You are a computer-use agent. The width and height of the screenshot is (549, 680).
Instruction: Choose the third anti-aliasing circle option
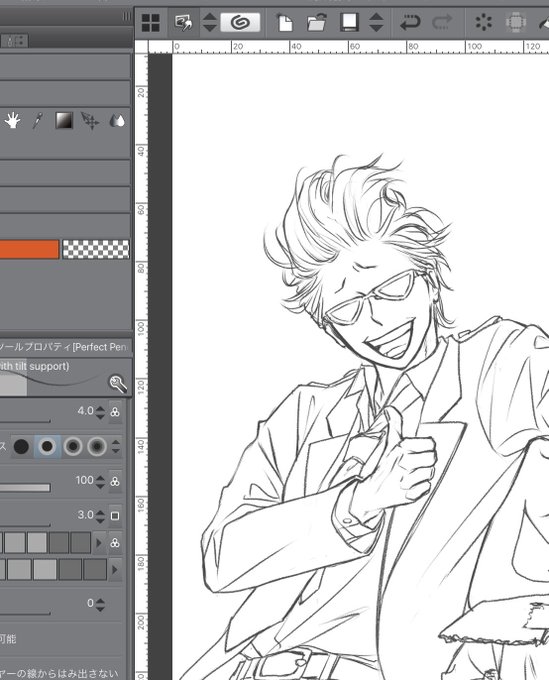[72, 446]
